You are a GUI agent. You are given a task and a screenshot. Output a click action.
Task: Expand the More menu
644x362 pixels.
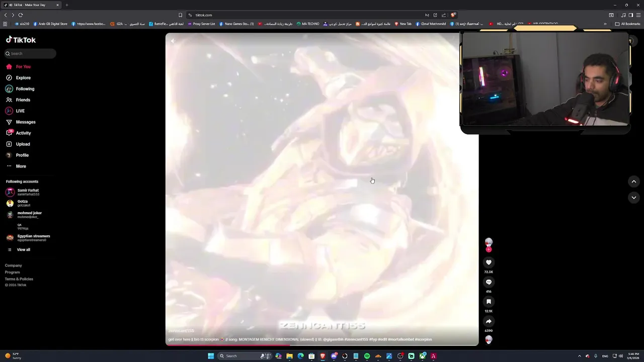pyautogui.click(x=16, y=166)
